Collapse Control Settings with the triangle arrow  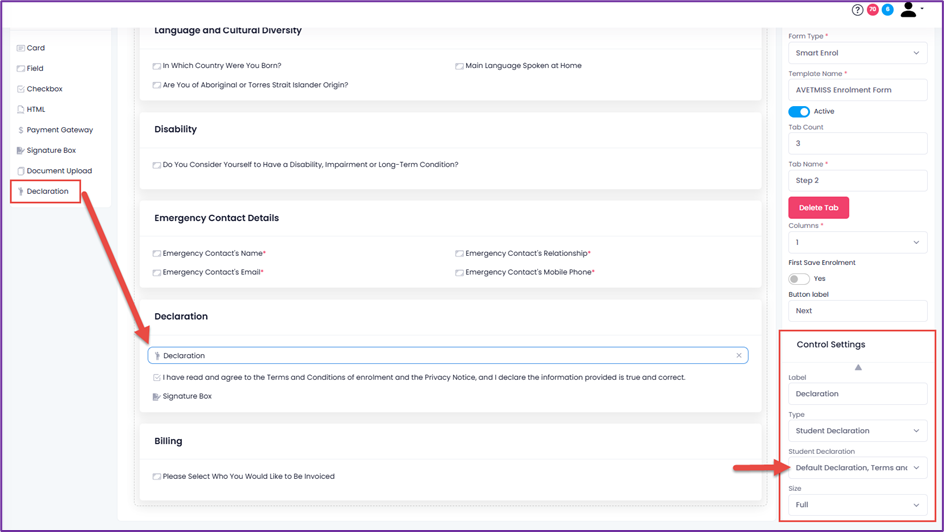coord(858,367)
